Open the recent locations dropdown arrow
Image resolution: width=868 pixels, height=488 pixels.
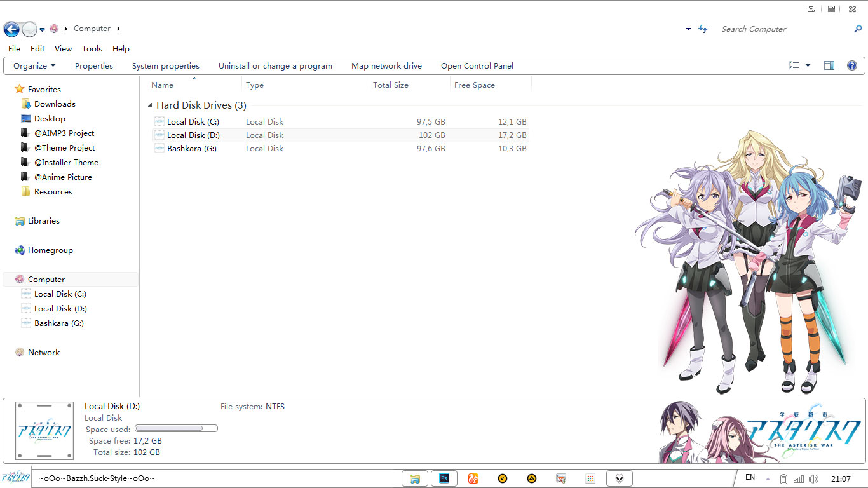(43, 29)
